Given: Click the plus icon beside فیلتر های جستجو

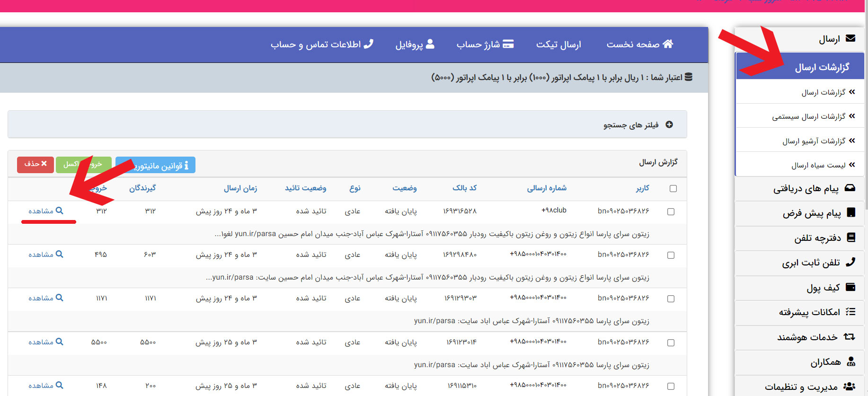Looking at the screenshot, I should (x=669, y=124).
